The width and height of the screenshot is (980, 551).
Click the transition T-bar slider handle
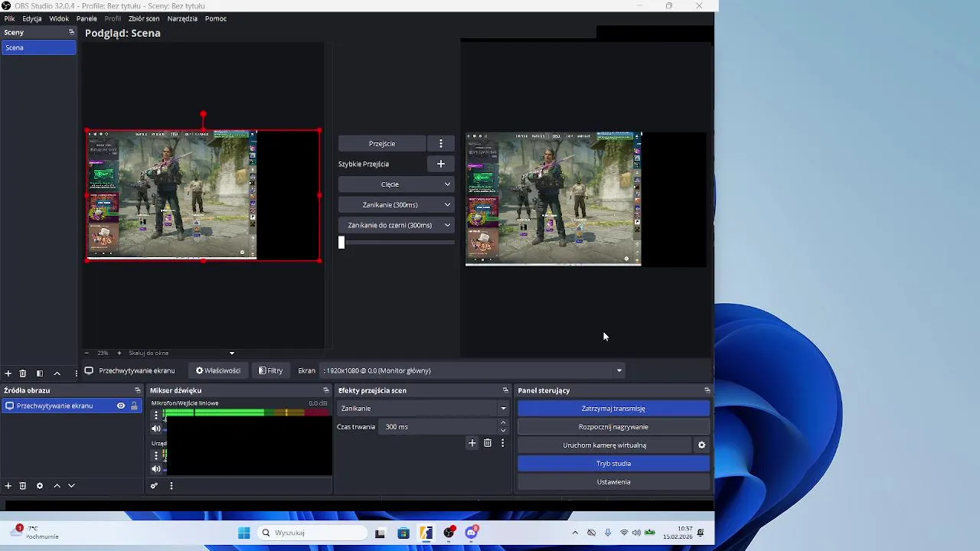(341, 243)
